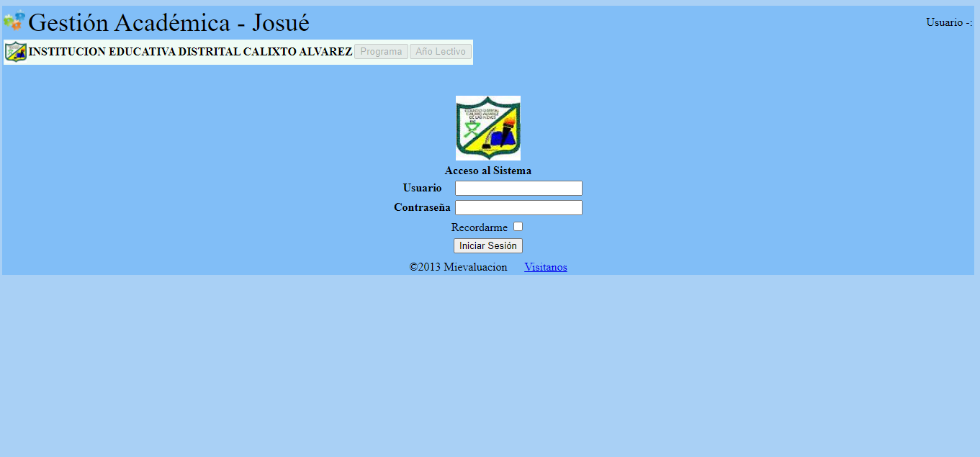
Task: Click the ©2013 Mievaluacion footer text
Action: (458, 267)
